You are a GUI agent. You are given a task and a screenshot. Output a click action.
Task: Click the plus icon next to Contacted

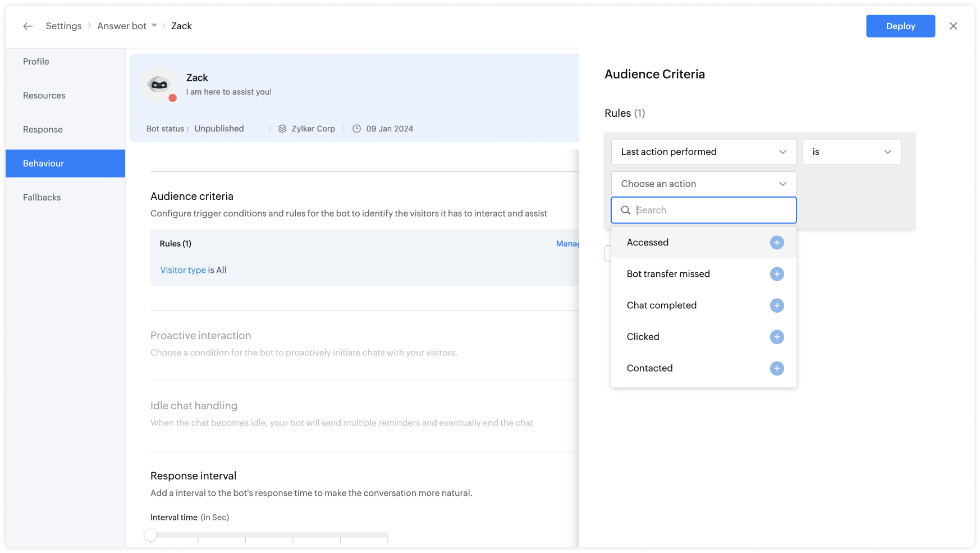point(777,368)
